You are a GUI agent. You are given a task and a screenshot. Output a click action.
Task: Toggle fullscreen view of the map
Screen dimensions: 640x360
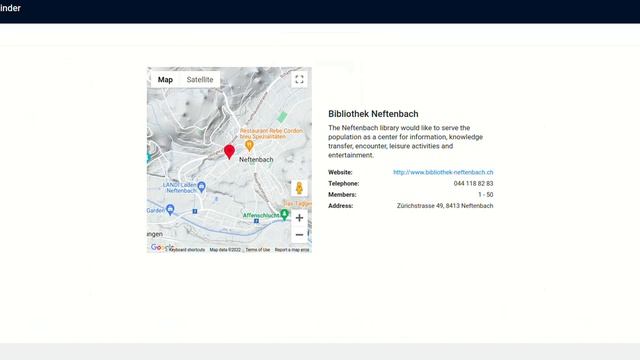coord(299,79)
